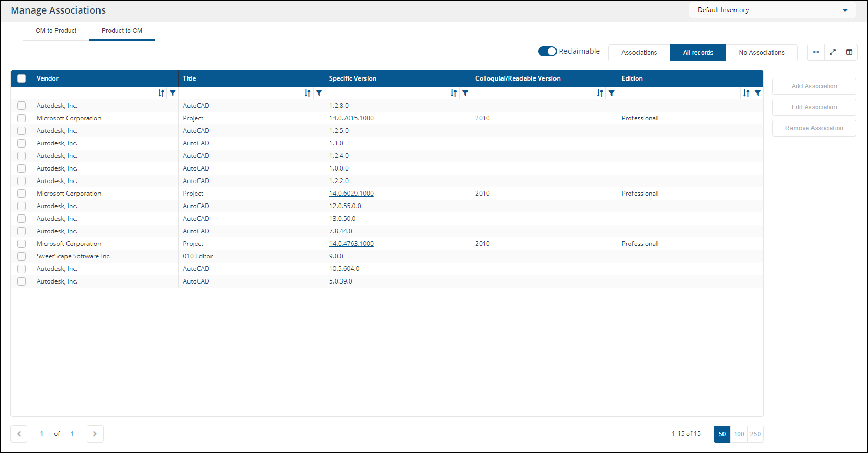Sort by Specific Version column icon
Viewport: 868px width, 453px height.
(x=453, y=93)
